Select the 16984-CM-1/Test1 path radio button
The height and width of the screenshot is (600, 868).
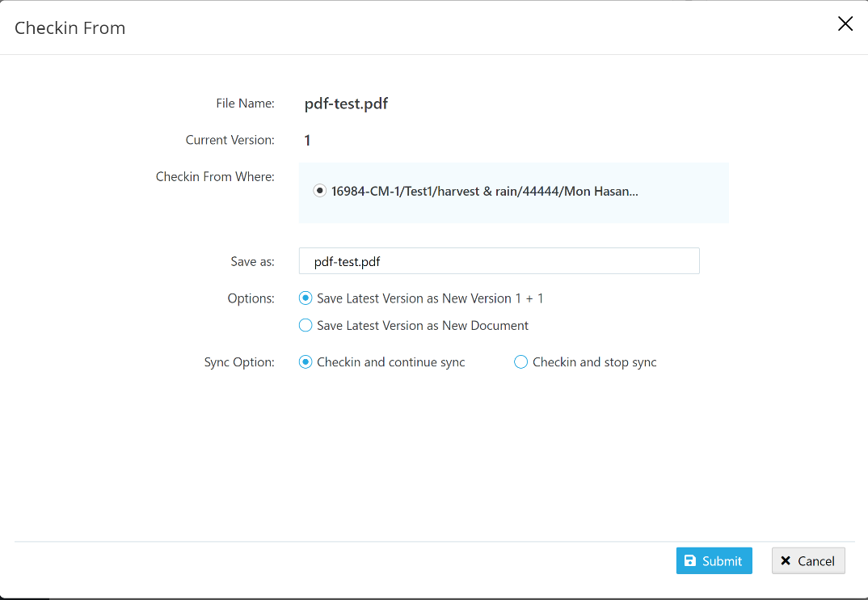320,191
